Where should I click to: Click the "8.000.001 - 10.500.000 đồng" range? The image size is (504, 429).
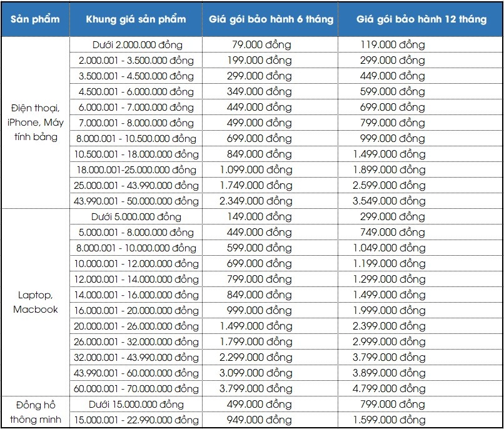(136, 138)
